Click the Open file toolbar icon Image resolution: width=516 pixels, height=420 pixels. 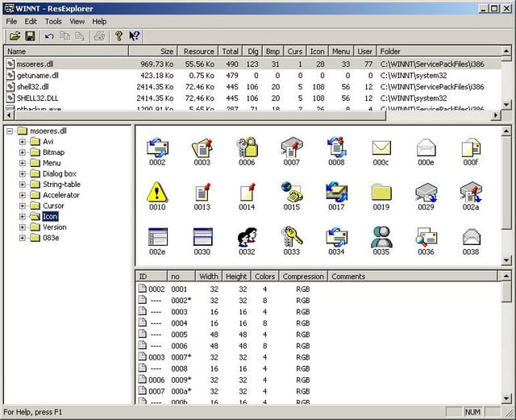(x=15, y=36)
